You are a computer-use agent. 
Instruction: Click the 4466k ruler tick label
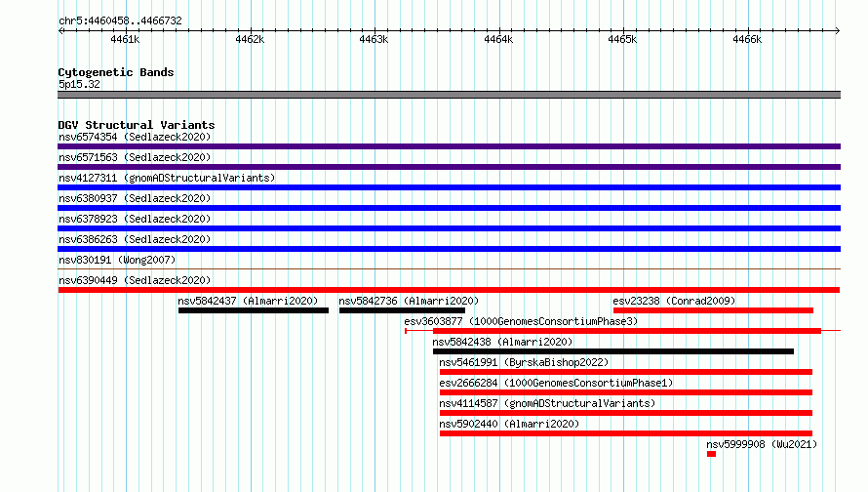click(747, 39)
